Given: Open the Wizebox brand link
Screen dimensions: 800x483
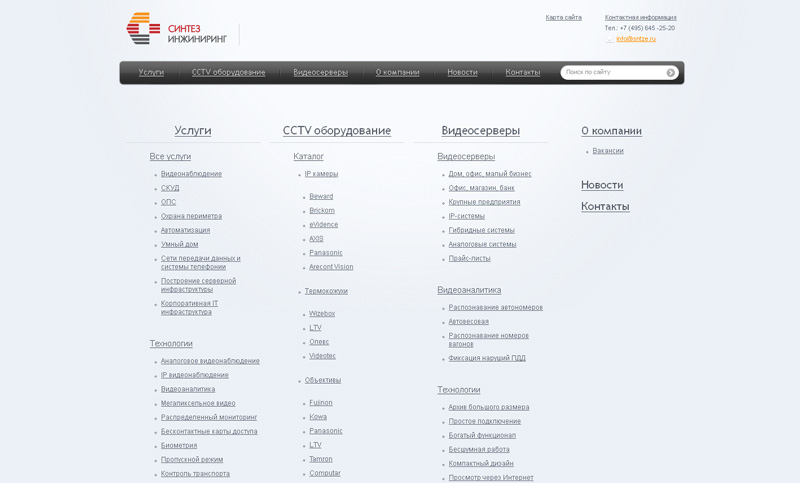Looking at the screenshot, I should coord(322,314).
